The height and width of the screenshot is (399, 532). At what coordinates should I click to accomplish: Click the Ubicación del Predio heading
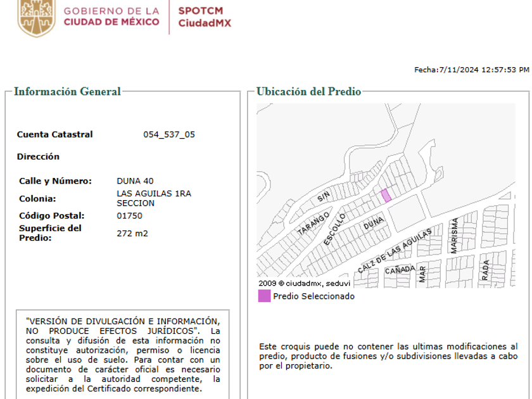click(308, 92)
